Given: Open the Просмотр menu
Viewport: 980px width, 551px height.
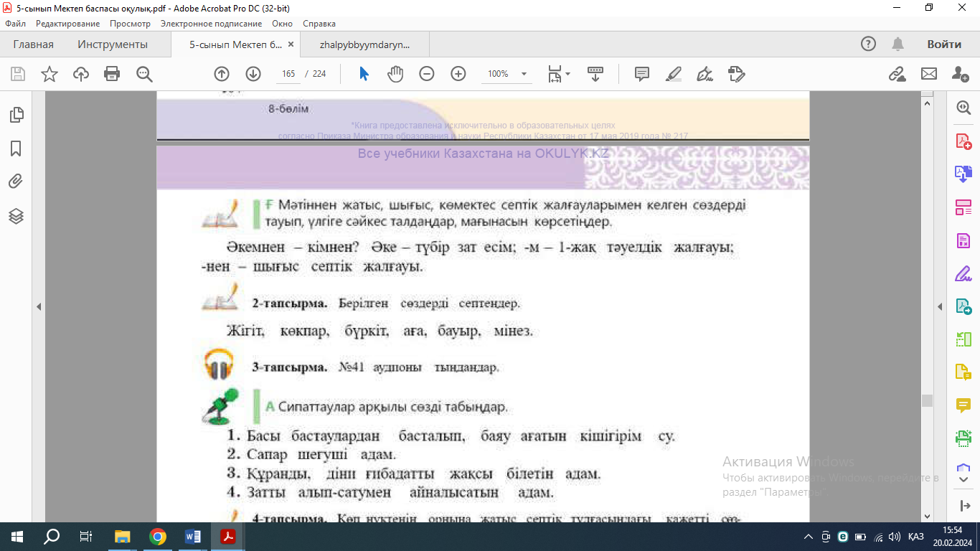Looking at the screenshot, I should tap(130, 24).
